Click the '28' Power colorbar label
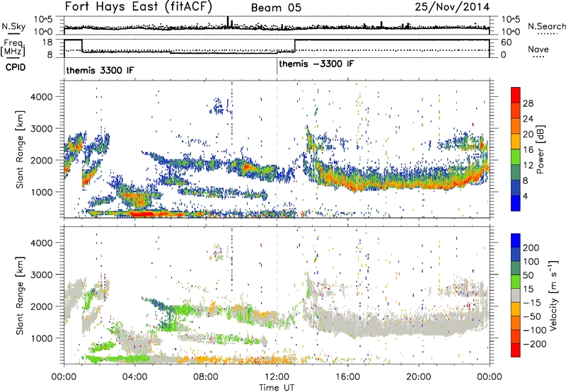Image resolution: width=566 pixels, height=392 pixels. (x=528, y=103)
